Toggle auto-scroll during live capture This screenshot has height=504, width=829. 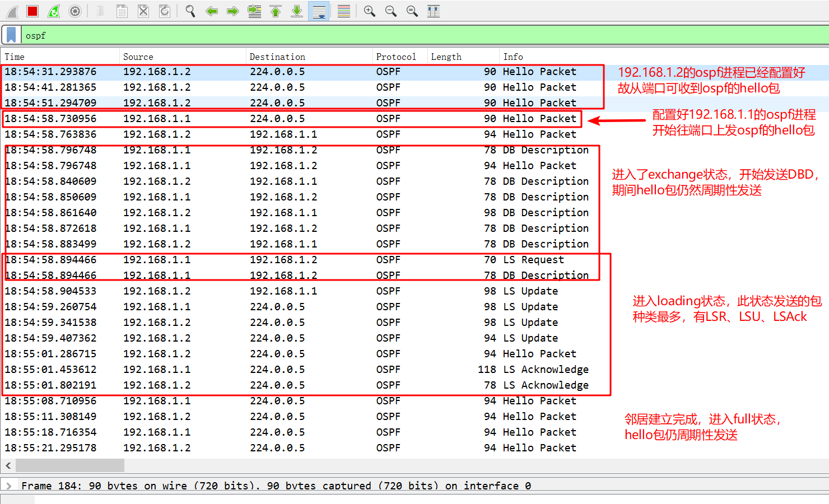click(x=319, y=11)
